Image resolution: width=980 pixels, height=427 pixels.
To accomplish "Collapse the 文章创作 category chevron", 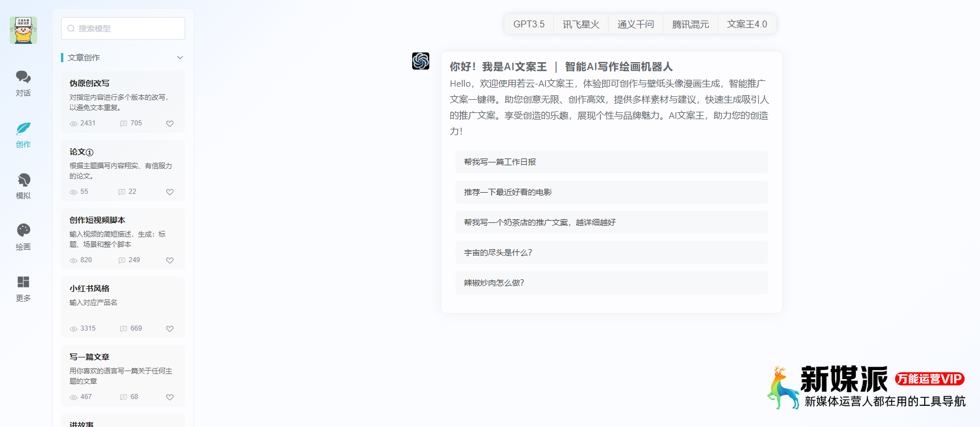I will pos(180,58).
